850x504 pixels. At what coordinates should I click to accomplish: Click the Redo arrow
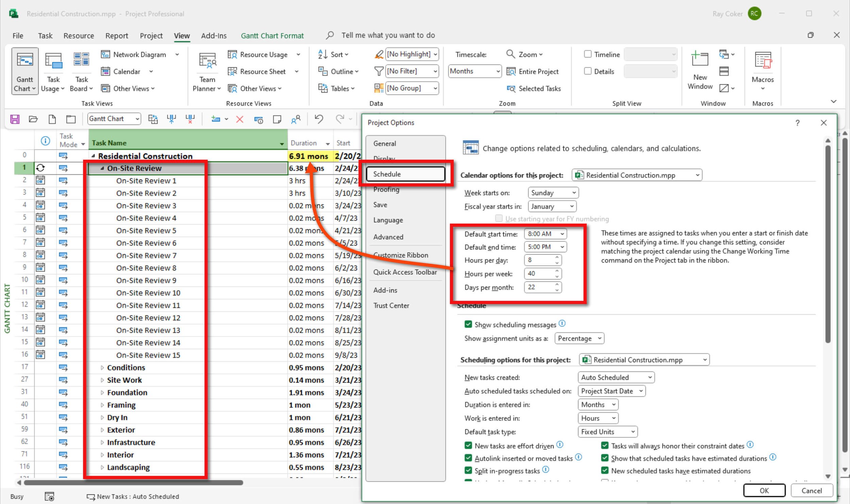click(x=340, y=119)
